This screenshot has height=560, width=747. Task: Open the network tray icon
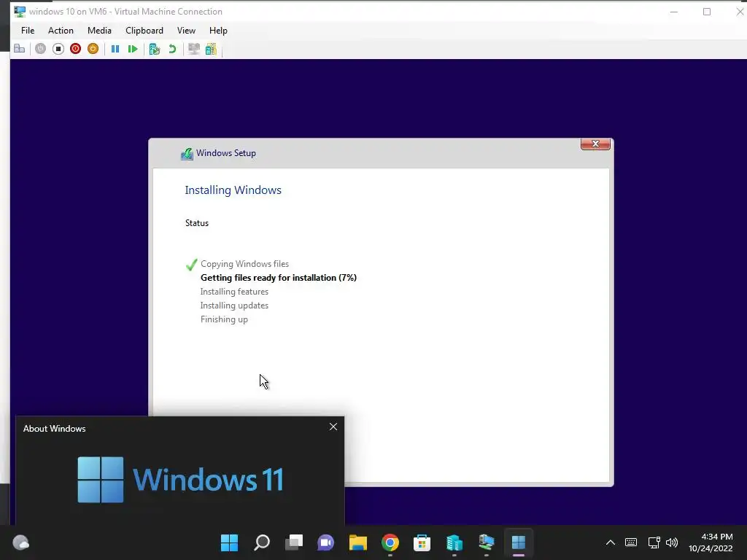click(654, 542)
